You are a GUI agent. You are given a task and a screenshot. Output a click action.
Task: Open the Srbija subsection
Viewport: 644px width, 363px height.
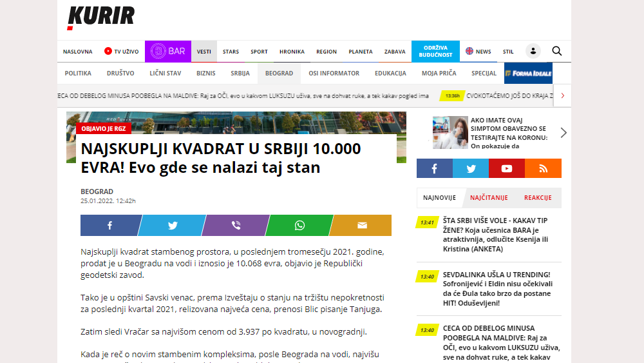240,73
